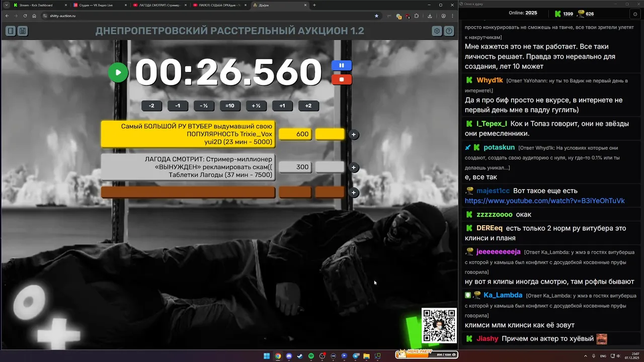The height and width of the screenshot is (362, 644).
Task: Open the clock showing 23:07
Action: pyautogui.click(x=632, y=356)
